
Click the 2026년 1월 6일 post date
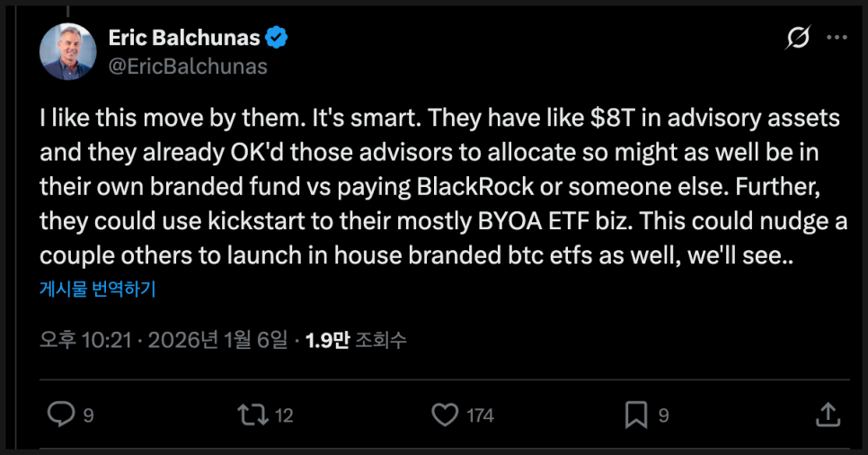[x=218, y=341]
